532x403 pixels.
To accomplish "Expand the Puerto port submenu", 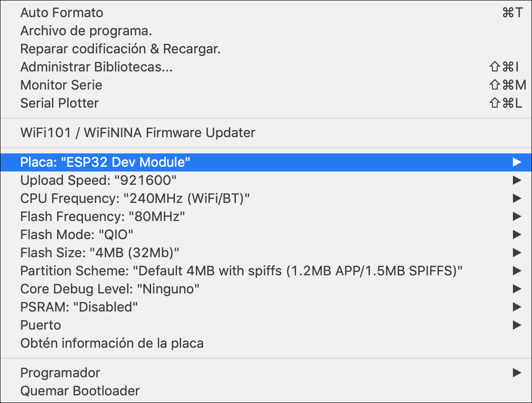I will 266,325.
